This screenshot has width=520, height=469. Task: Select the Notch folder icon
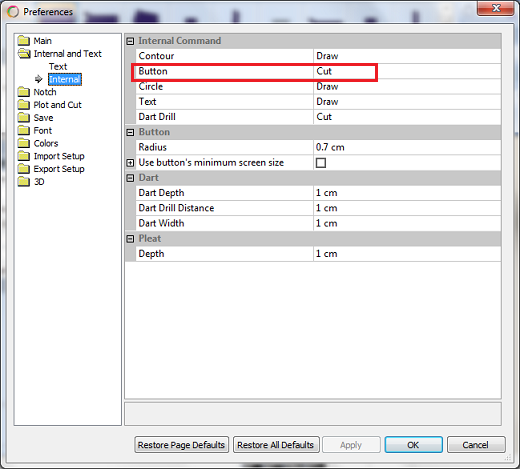(x=24, y=92)
